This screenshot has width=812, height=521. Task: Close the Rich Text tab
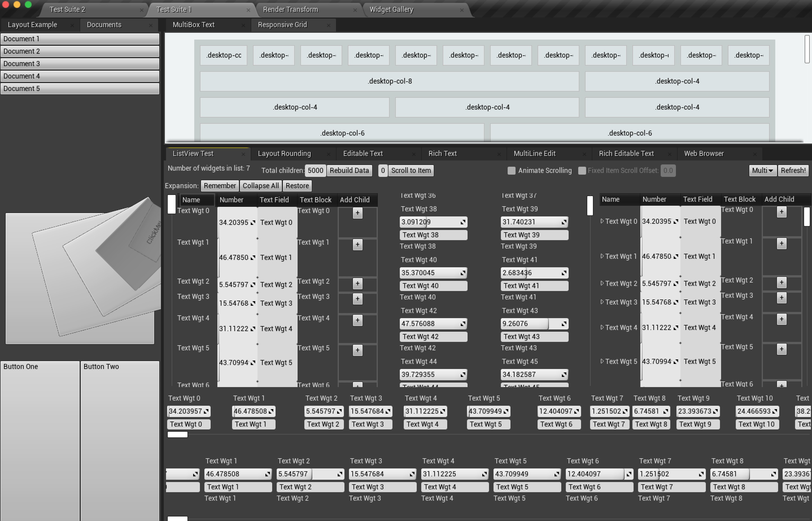(499, 154)
